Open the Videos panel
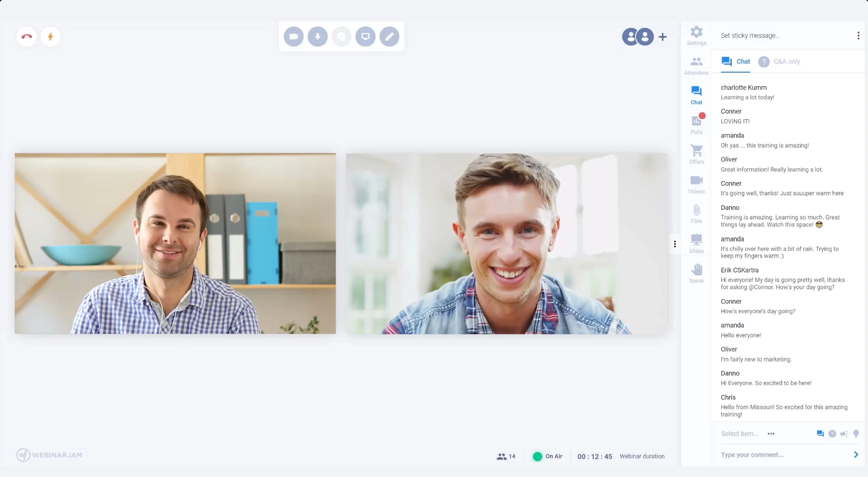Screen dimensions: 868x477 pyautogui.click(x=696, y=183)
